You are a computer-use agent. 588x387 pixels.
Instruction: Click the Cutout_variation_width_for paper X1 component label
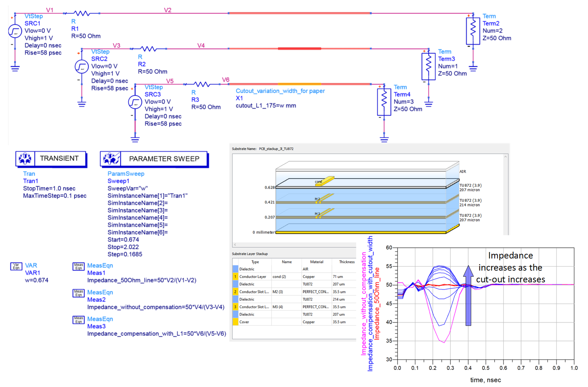pos(280,91)
